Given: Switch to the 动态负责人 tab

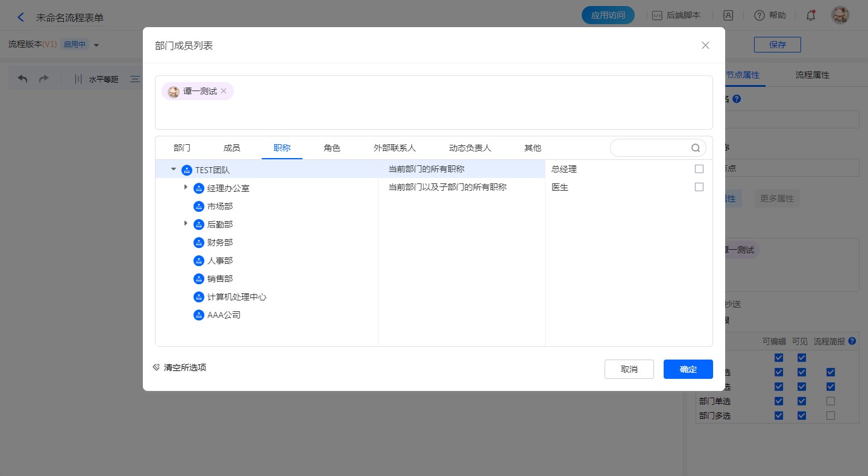Looking at the screenshot, I should tap(470, 148).
